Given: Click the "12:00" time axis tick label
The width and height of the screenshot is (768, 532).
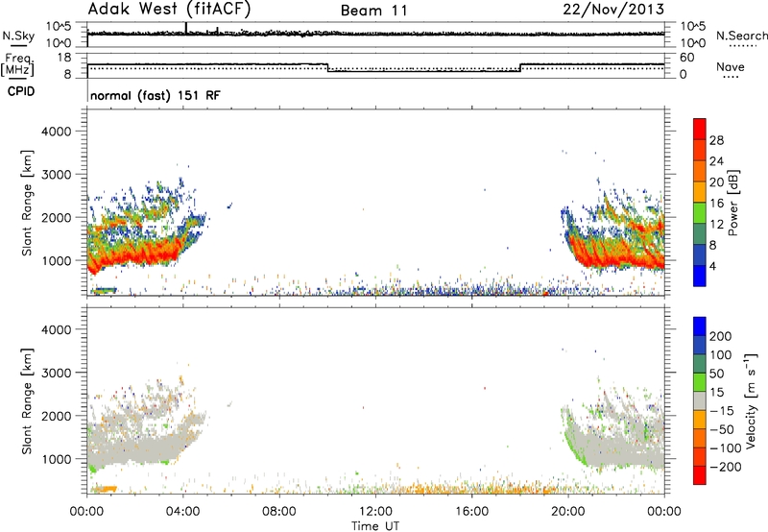Looking at the screenshot, I should [375, 512].
